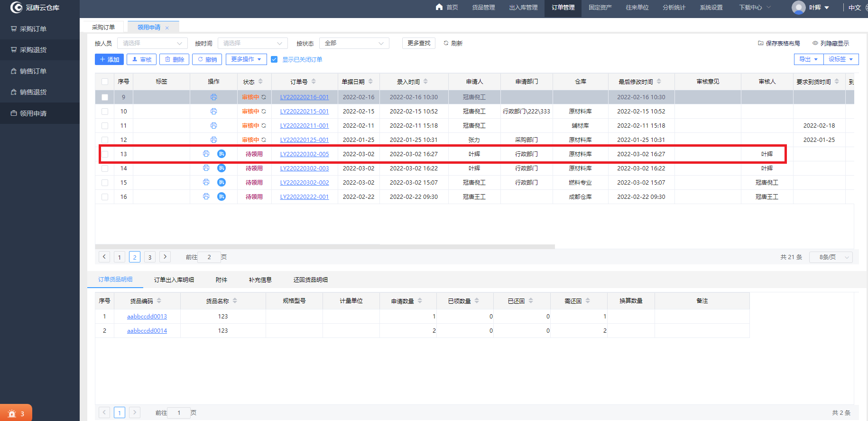This screenshot has height=421, width=868.
Task: Open the 出入库管理 top menu
Action: 523,8
